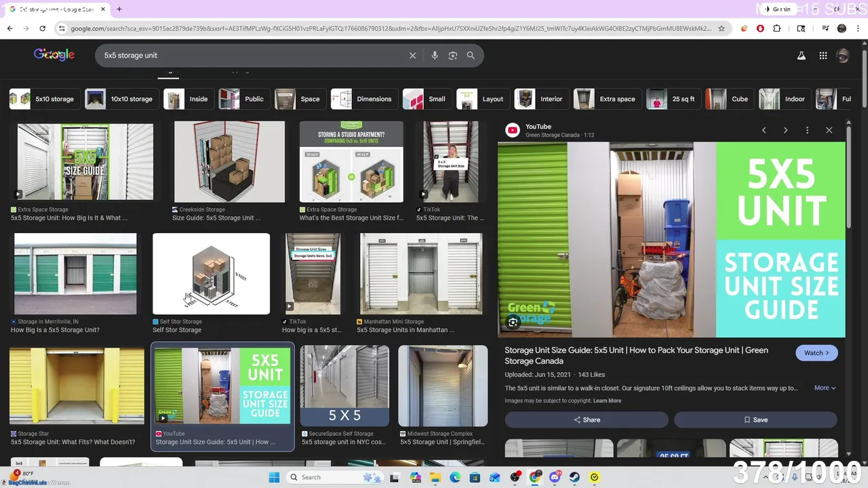Bookmark this page star icon
The image size is (868, 488).
[721, 28]
